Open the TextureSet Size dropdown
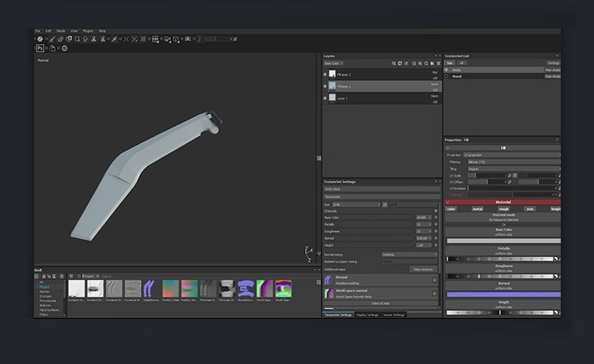Screen dimensions: 594x364 pos(356,204)
